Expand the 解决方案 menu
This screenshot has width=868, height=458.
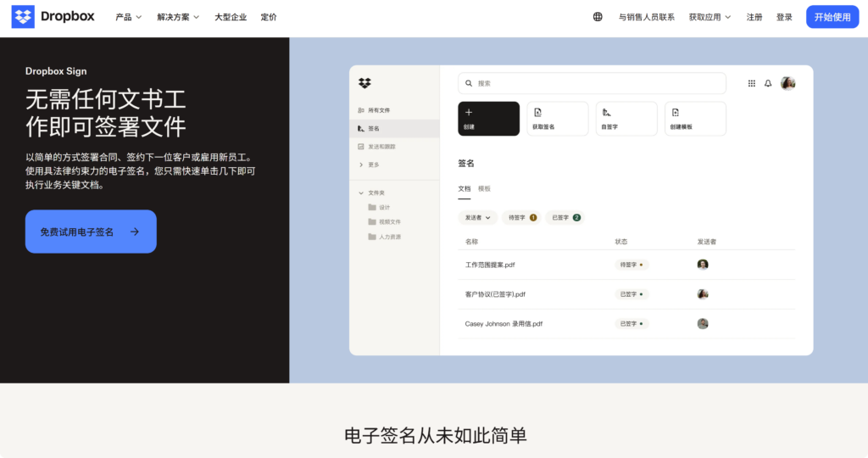pyautogui.click(x=178, y=17)
